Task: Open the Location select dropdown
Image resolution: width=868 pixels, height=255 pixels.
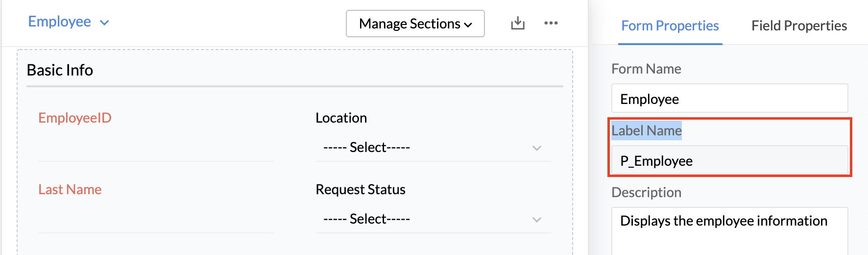Action: (433, 148)
